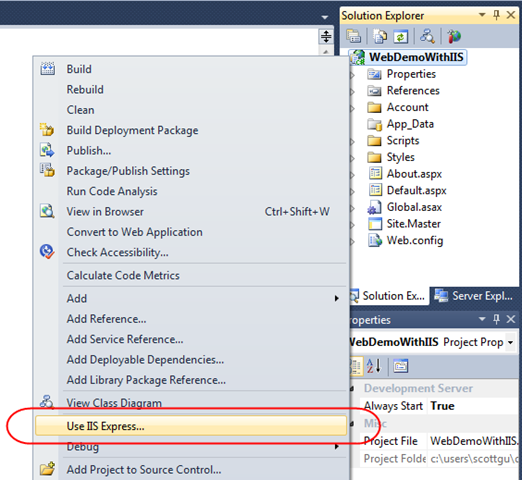
Task: Select the About.aspx file name
Action: coord(414,174)
